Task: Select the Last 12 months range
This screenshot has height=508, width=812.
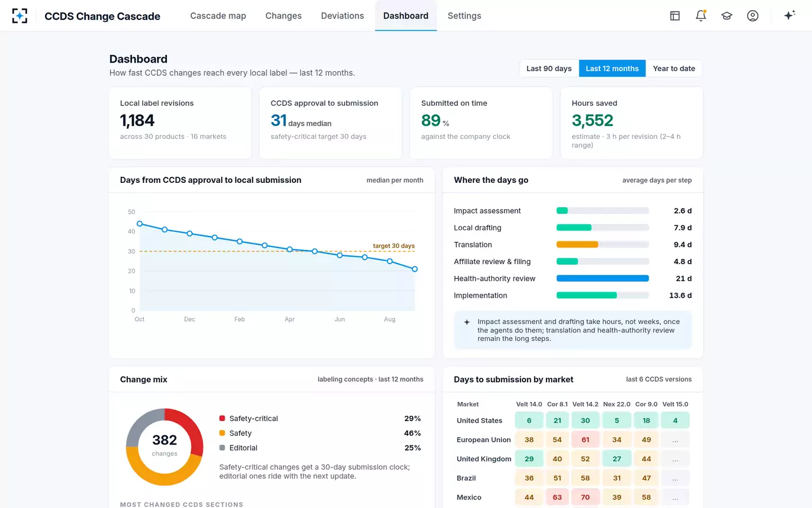Action: tap(612, 68)
